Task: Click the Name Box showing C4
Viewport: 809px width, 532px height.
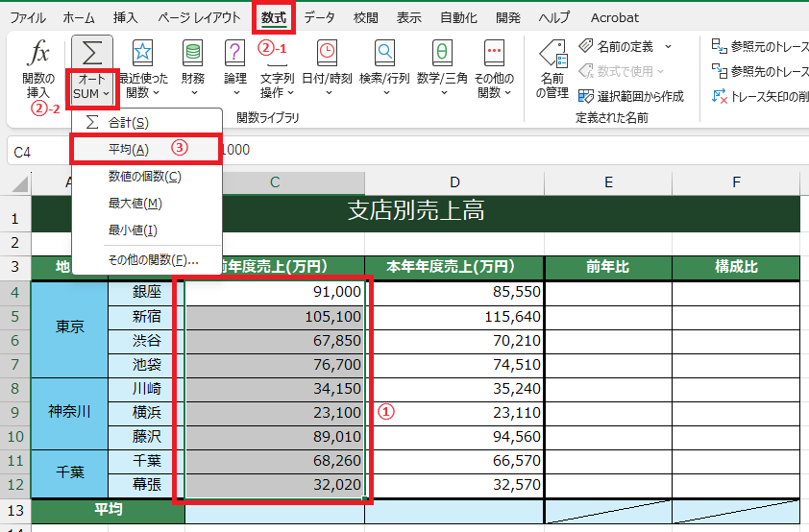Action: tap(38, 152)
